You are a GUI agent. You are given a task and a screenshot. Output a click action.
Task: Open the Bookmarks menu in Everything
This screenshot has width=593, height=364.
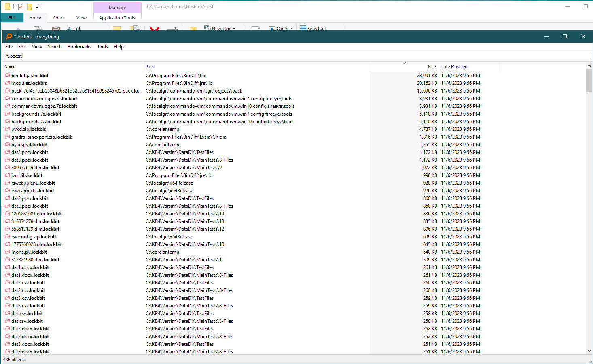point(79,47)
